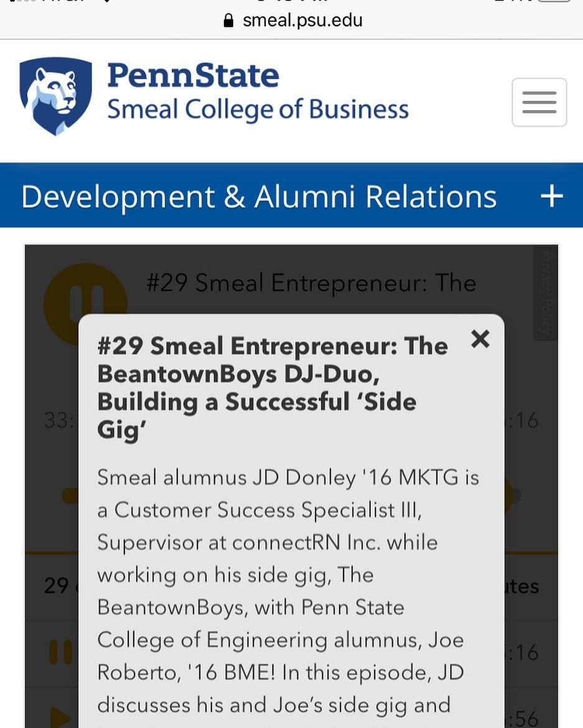Click the PennState wordmark text
Screen dimensions: 583x728
tap(193, 75)
